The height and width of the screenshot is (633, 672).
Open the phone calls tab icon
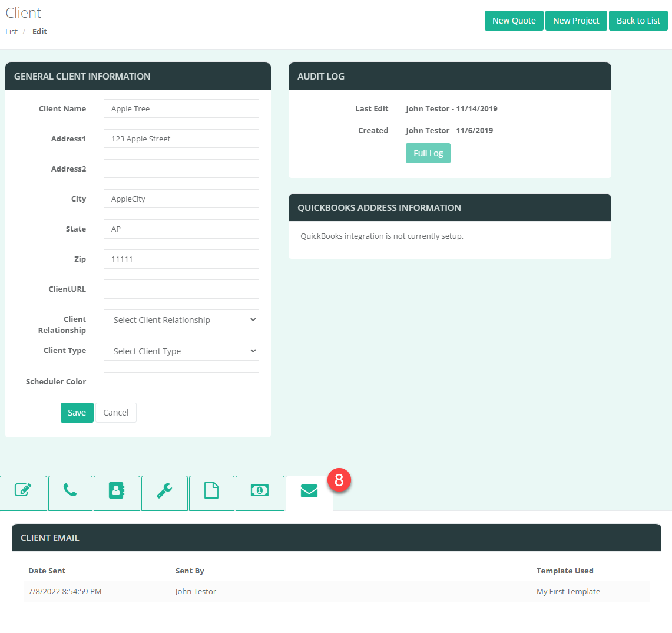70,492
